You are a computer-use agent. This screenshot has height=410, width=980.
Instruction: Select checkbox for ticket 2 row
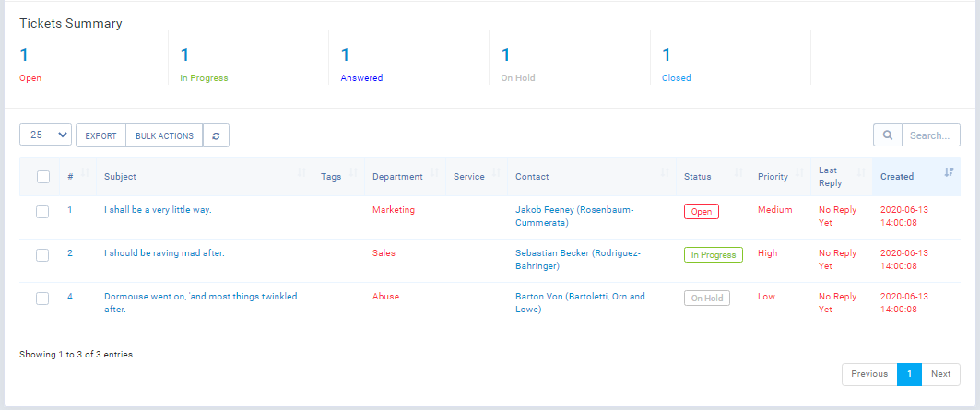[x=42, y=255]
